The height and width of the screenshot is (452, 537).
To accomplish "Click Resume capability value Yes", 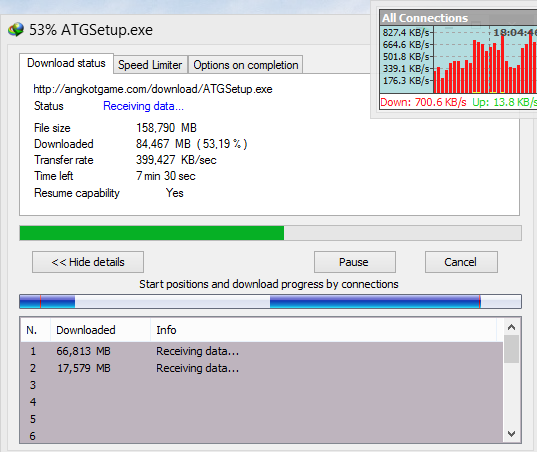I will [175, 193].
